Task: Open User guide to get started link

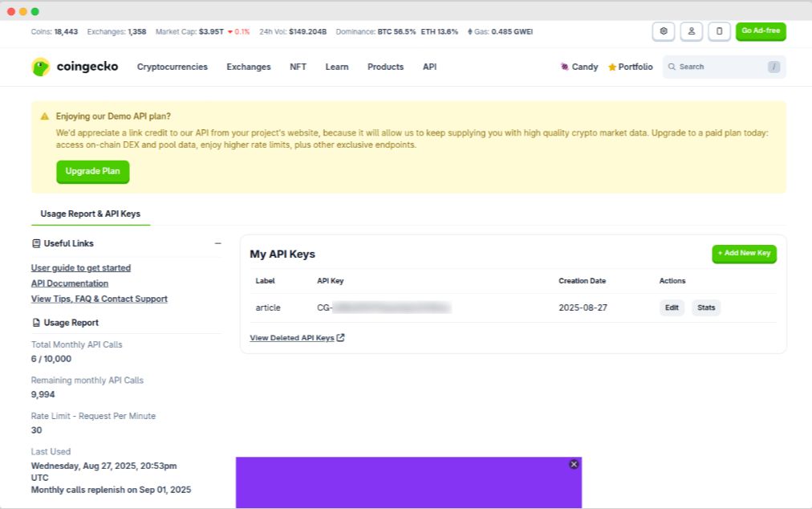Action: coord(81,268)
